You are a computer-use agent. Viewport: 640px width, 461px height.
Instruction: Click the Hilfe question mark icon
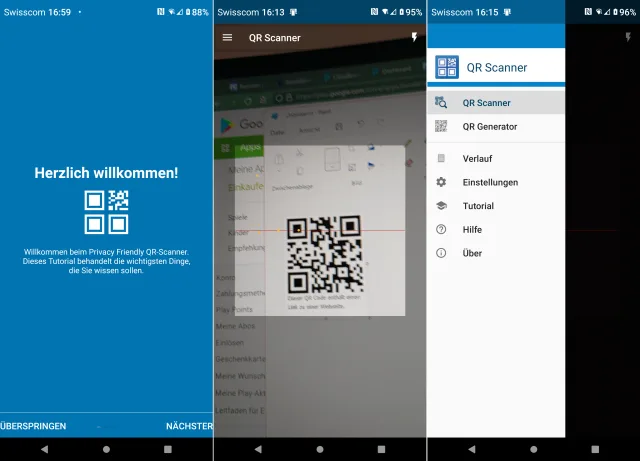[441, 229]
